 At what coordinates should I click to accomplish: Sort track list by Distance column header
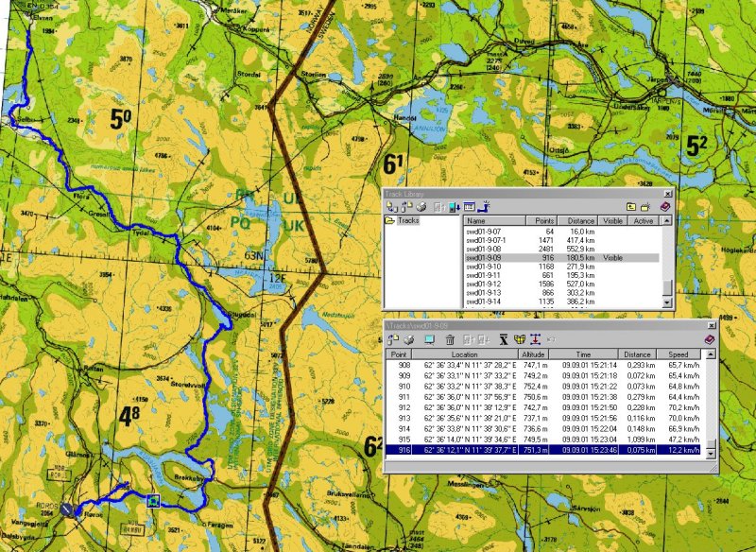(578, 220)
